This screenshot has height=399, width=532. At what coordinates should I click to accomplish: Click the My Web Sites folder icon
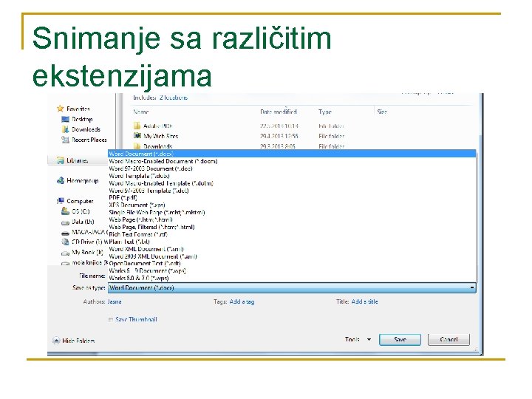[137, 136]
